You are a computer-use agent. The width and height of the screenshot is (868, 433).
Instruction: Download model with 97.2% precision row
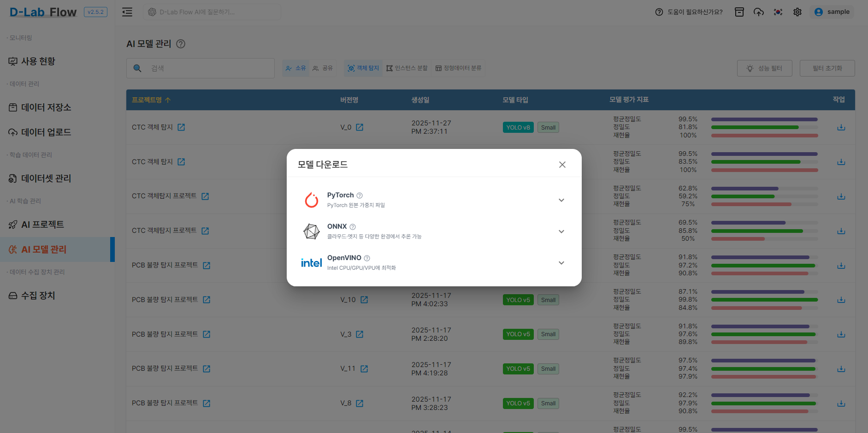(841, 266)
